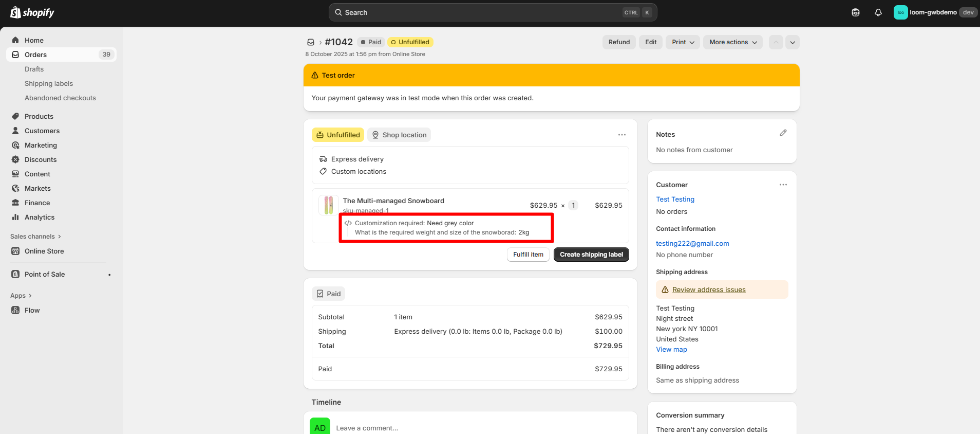The image size is (980, 434).
Task: Click the Create shipping label button
Action: [591, 255]
